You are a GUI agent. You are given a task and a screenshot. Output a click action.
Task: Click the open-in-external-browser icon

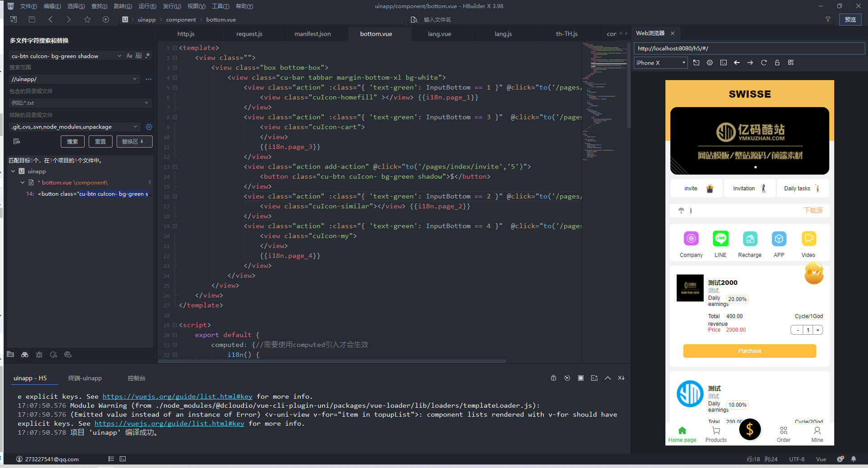click(696, 63)
